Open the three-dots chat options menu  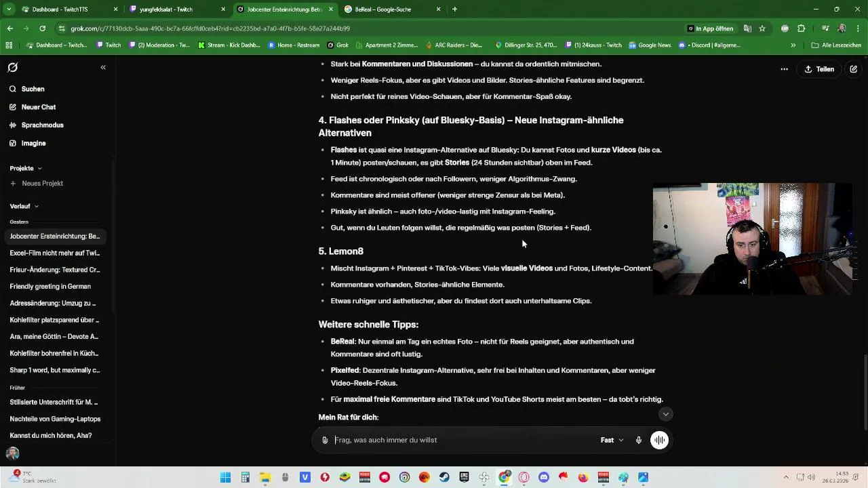coord(784,69)
